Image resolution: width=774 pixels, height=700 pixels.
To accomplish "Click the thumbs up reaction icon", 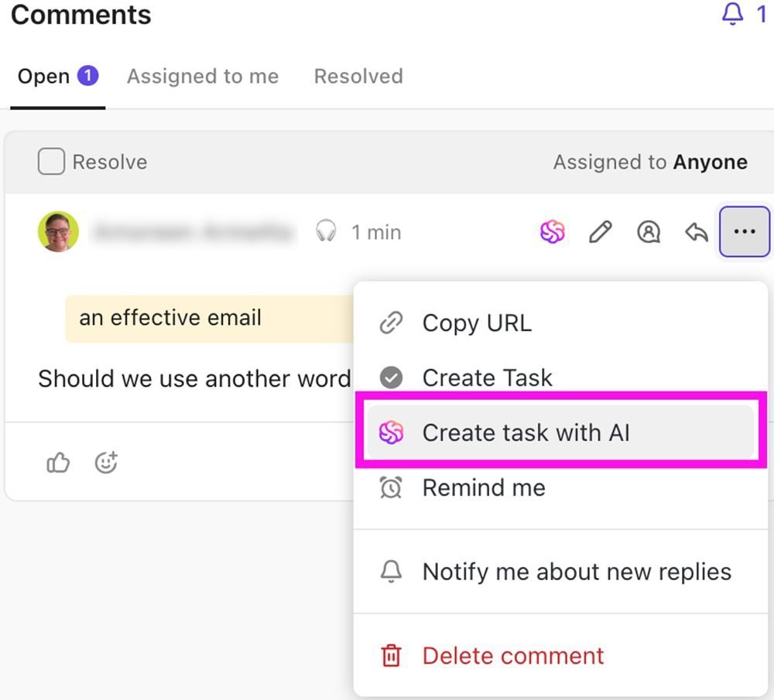I will (58, 463).
